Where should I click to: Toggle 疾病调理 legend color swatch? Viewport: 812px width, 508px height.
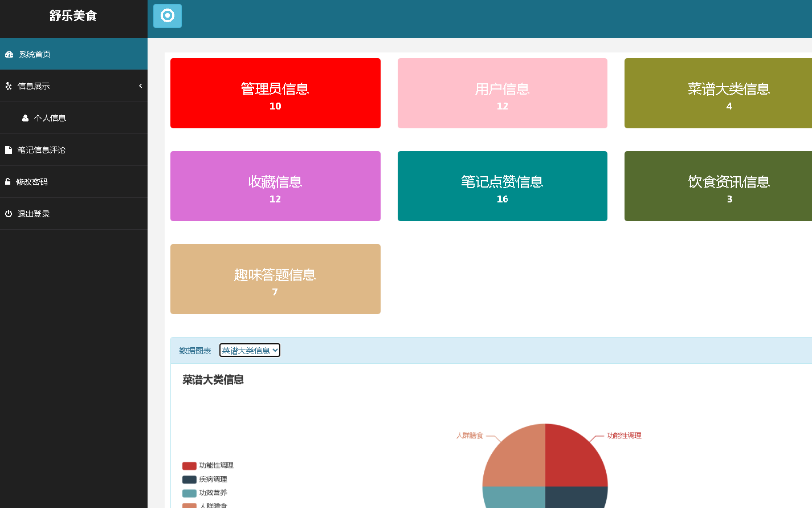[189, 479]
